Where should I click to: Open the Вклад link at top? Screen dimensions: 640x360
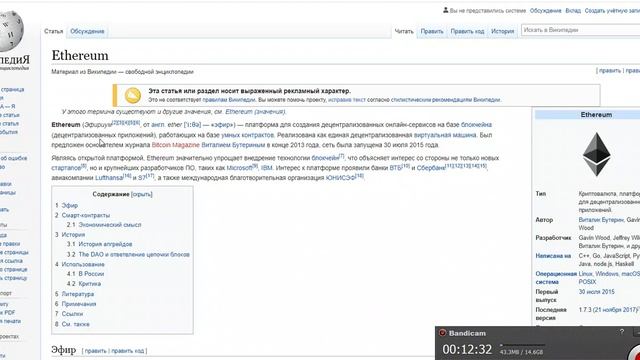(573, 11)
